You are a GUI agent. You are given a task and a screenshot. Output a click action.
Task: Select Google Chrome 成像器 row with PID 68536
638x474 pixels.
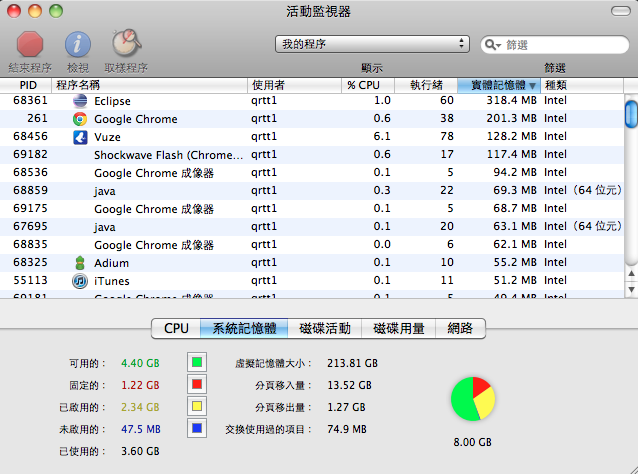pyautogui.click(x=312, y=173)
